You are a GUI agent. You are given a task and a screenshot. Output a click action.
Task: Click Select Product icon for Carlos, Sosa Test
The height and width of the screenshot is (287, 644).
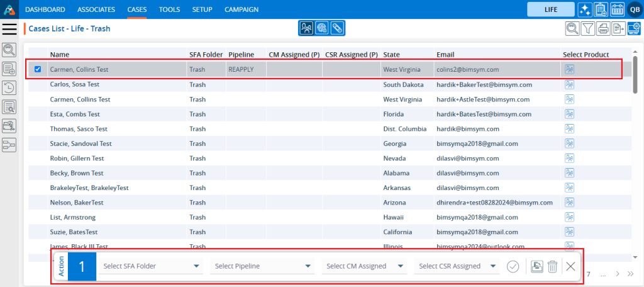pyautogui.click(x=570, y=84)
